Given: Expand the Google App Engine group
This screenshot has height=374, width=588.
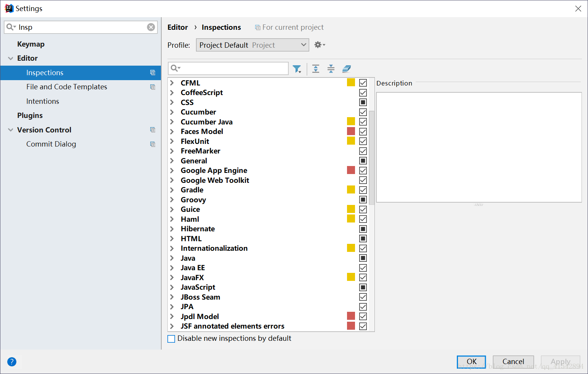Looking at the screenshot, I should [172, 170].
